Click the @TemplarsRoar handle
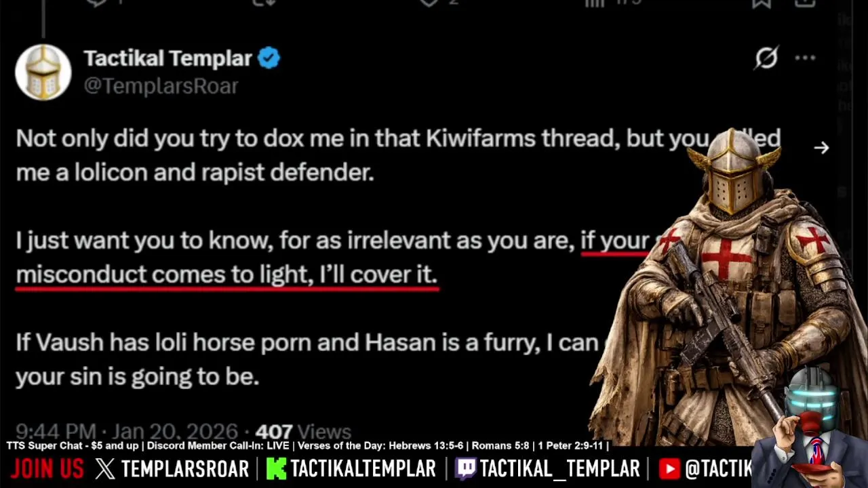Screen dimensions: 868x488 (x=161, y=86)
